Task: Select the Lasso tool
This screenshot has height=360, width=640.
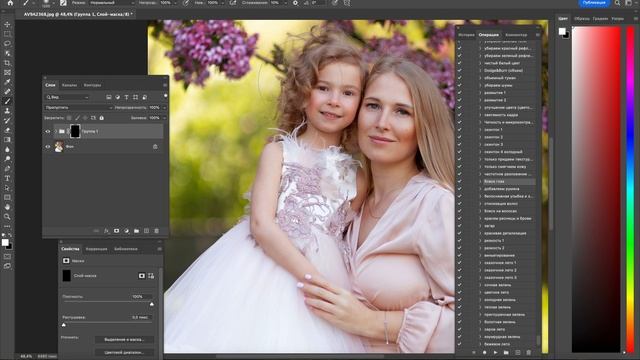Action: 7,43
